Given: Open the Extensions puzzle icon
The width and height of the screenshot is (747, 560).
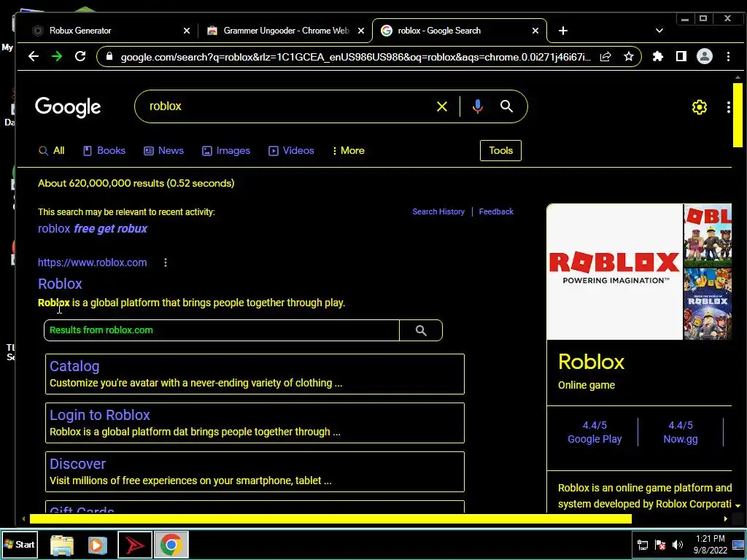Looking at the screenshot, I should click(x=658, y=57).
